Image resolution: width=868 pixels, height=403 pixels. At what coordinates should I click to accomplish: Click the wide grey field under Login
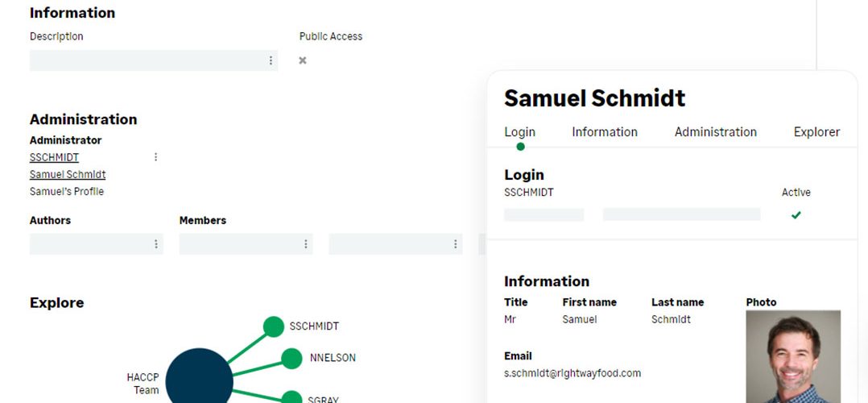(x=681, y=214)
